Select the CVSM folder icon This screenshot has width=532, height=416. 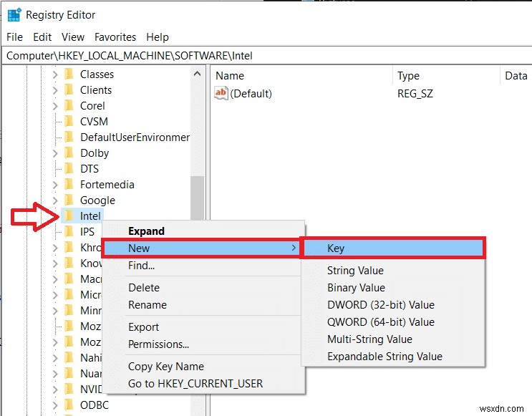[x=69, y=121]
